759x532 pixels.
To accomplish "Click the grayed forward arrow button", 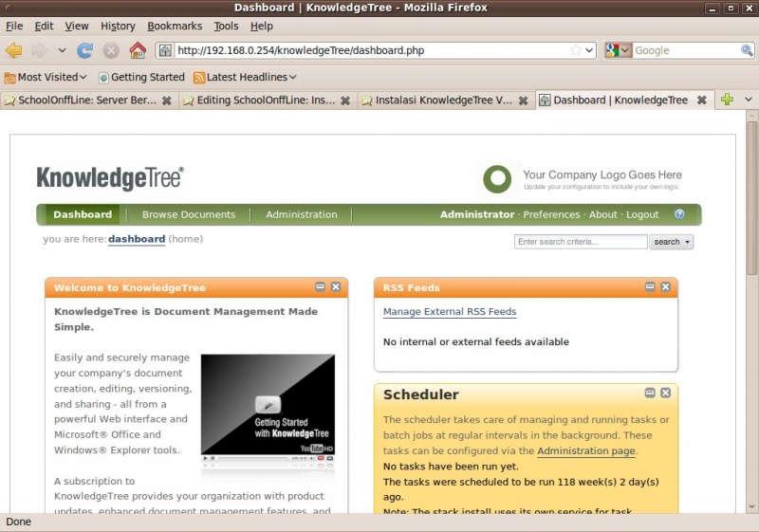I will pyautogui.click(x=39, y=50).
